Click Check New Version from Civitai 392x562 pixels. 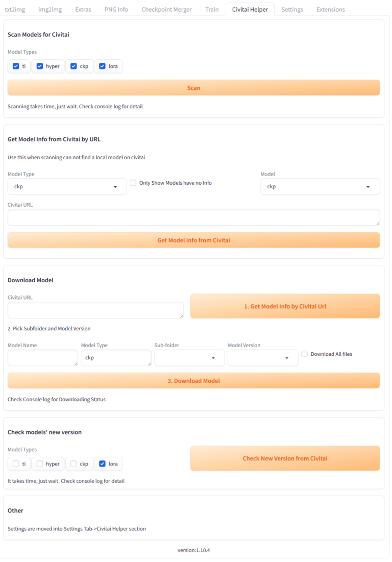285,458
